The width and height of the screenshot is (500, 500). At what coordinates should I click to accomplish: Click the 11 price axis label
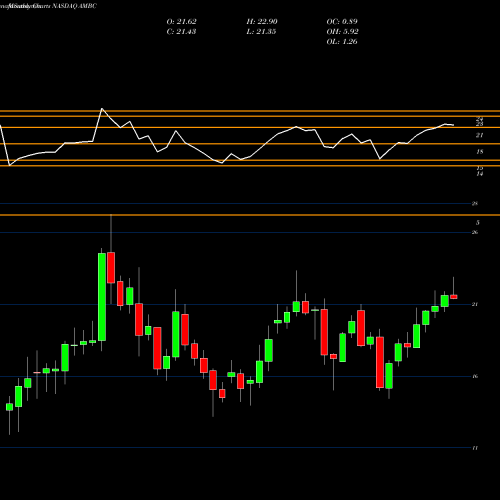(x=475, y=448)
